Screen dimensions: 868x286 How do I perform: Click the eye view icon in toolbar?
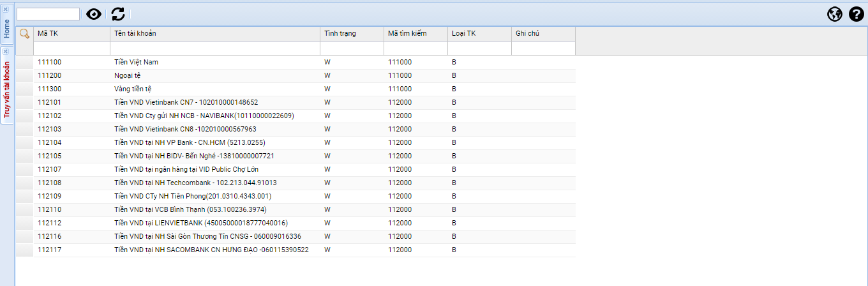[94, 14]
